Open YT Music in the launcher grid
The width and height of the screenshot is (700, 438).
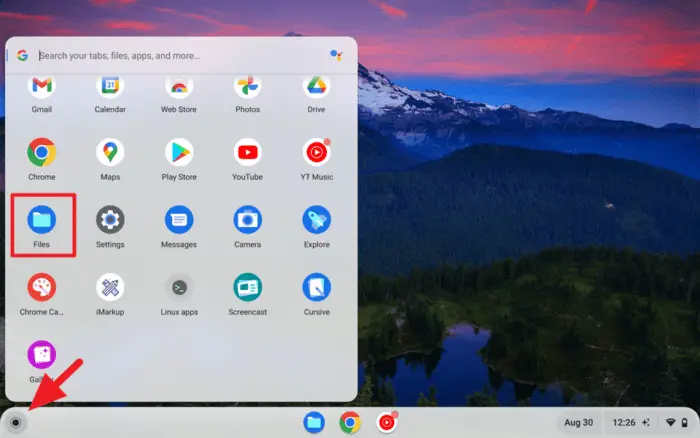(316, 152)
